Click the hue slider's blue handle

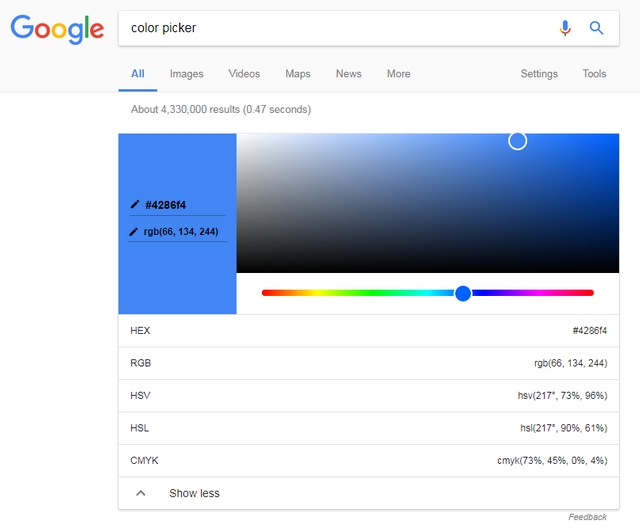pos(463,293)
